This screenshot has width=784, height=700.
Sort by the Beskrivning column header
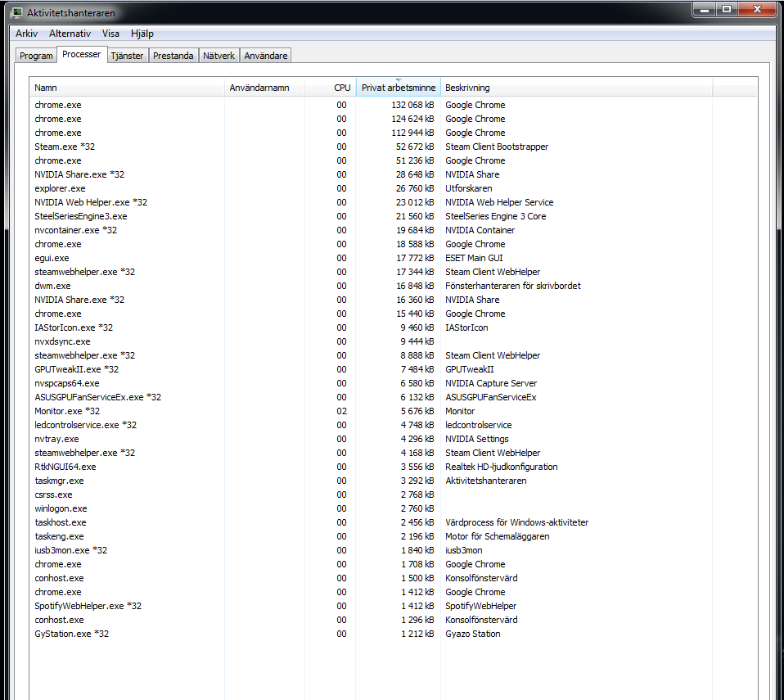576,88
